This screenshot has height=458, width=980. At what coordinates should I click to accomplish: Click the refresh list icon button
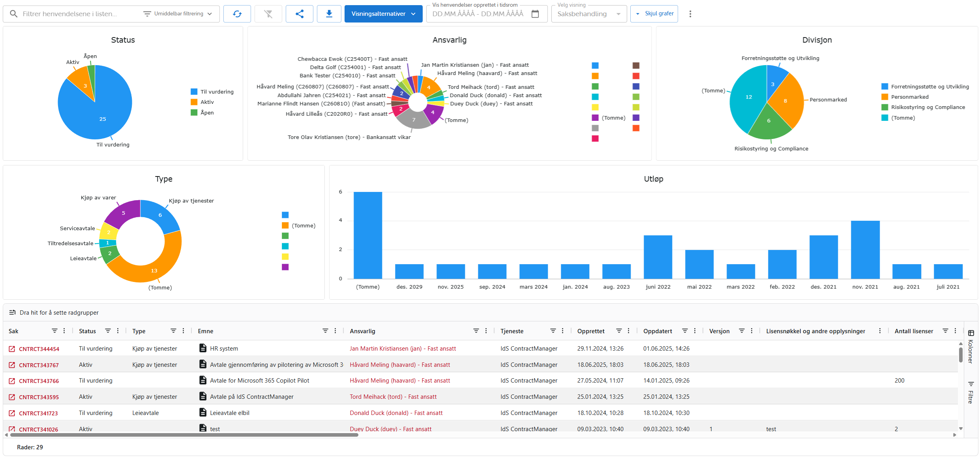pyautogui.click(x=237, y=14)
